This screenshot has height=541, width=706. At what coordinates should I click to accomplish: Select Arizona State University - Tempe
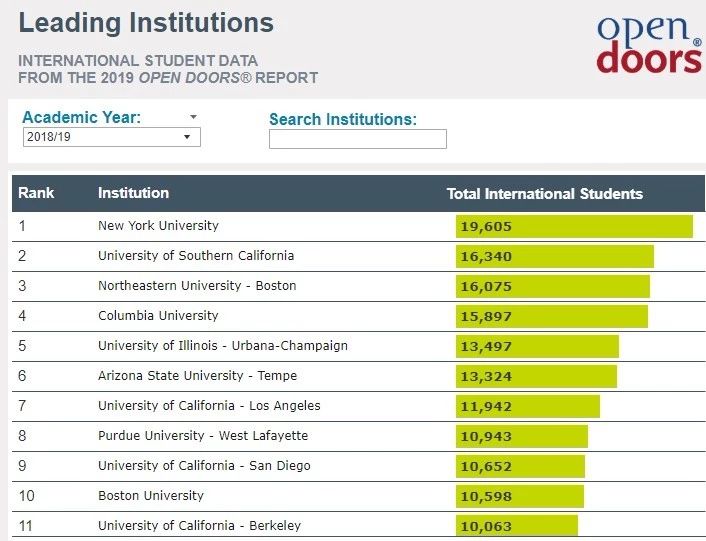[198, 376]
